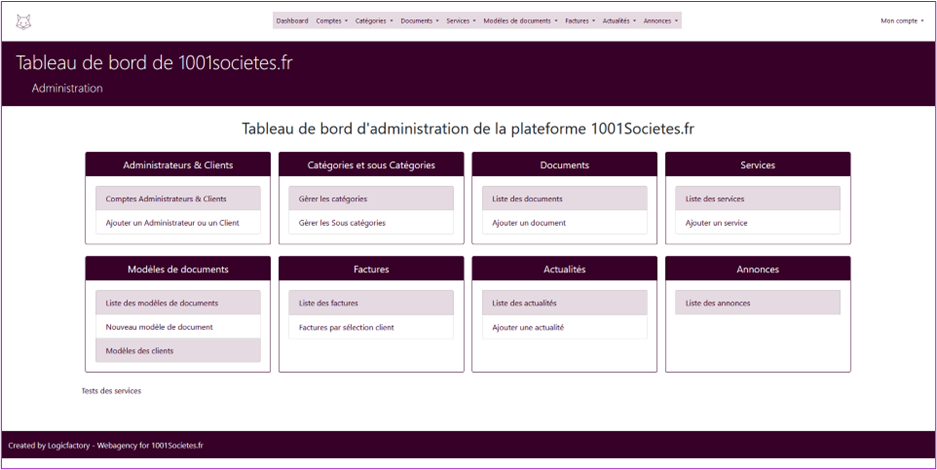Expand the Factures navbar dropdown

580,21
